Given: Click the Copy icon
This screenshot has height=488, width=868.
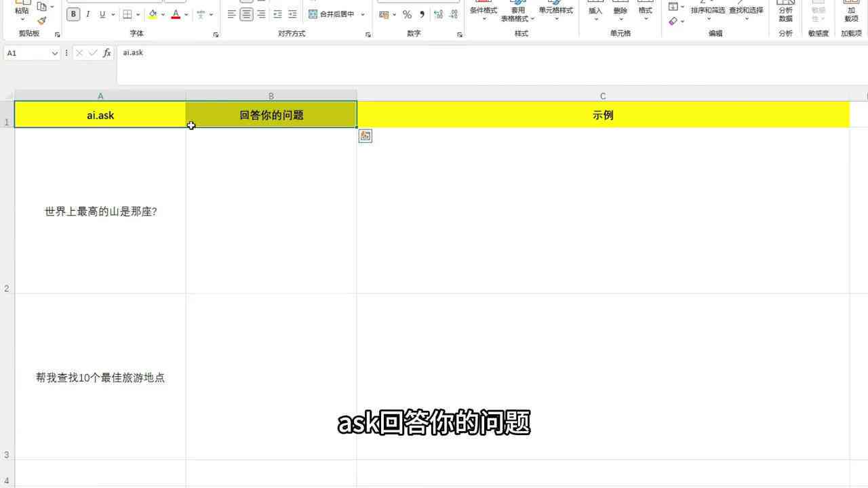Looking at the screenshot, I should tap(42, 7).
